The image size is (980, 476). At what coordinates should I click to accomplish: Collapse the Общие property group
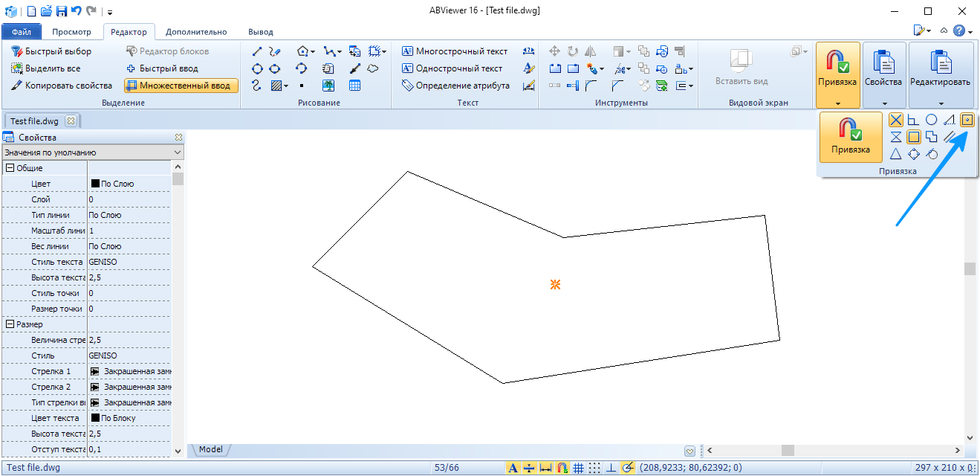[x=10, y=168]
